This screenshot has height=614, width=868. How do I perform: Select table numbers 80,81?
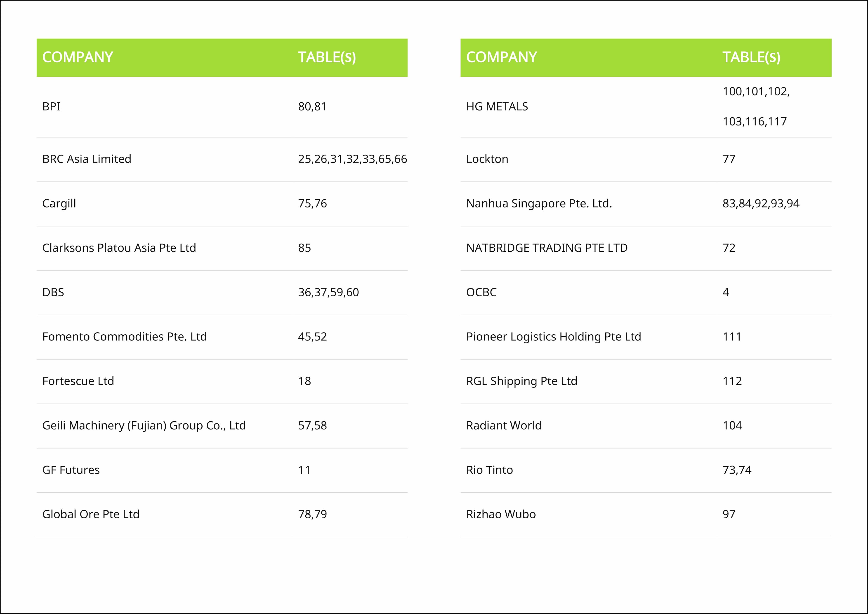point(312,107)
